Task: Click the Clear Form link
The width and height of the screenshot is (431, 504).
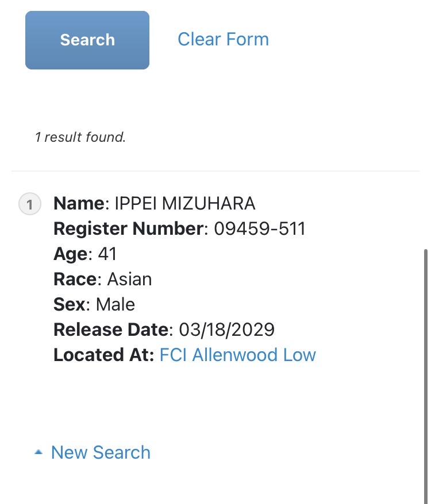Action: point(223,39)
